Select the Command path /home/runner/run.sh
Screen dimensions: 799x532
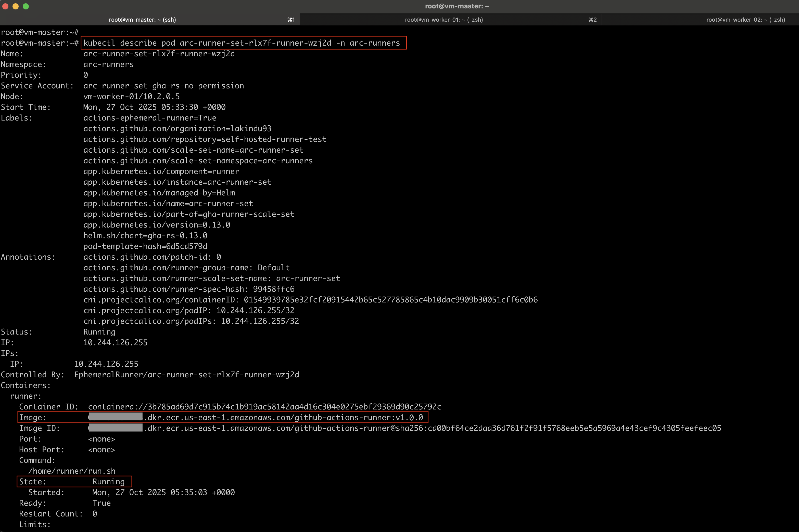click(x=72, y=471)
